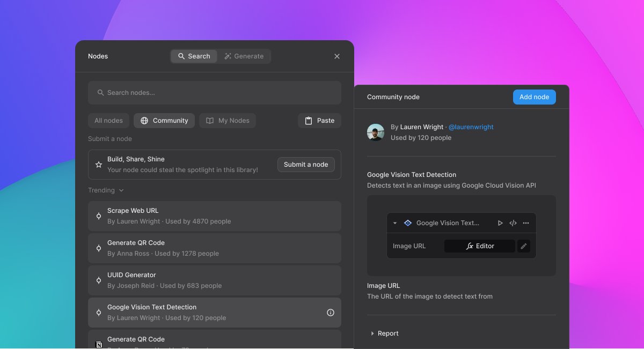Click the 'Used by 120 people' text in side panel
The width and height of the screenshot is (644, 349).
421,138
